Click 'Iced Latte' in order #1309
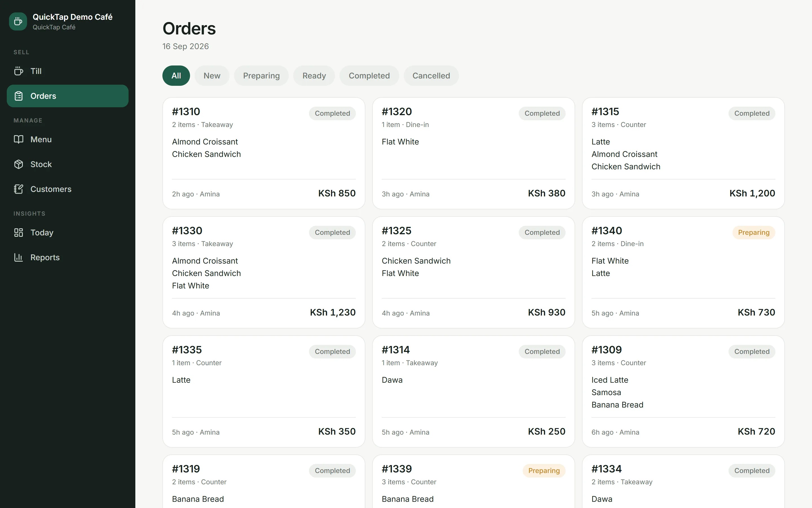 [x=610, y=380]
